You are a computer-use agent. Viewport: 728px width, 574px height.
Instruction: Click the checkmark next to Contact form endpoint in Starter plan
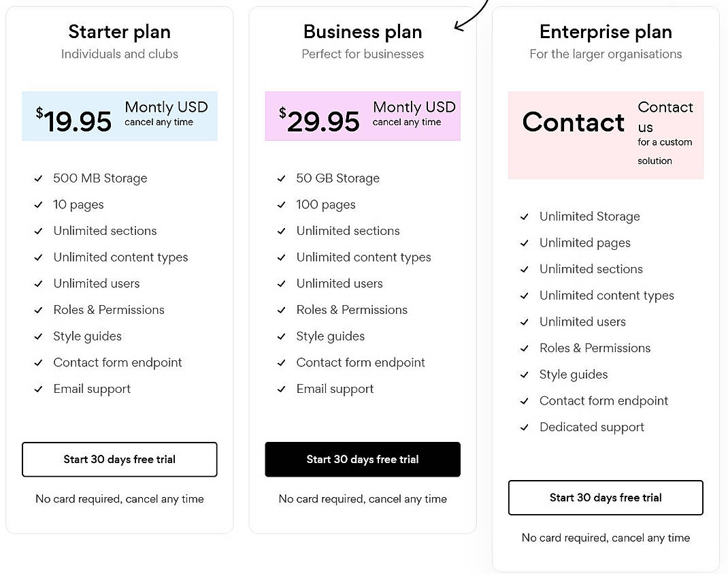coord(39,363)
